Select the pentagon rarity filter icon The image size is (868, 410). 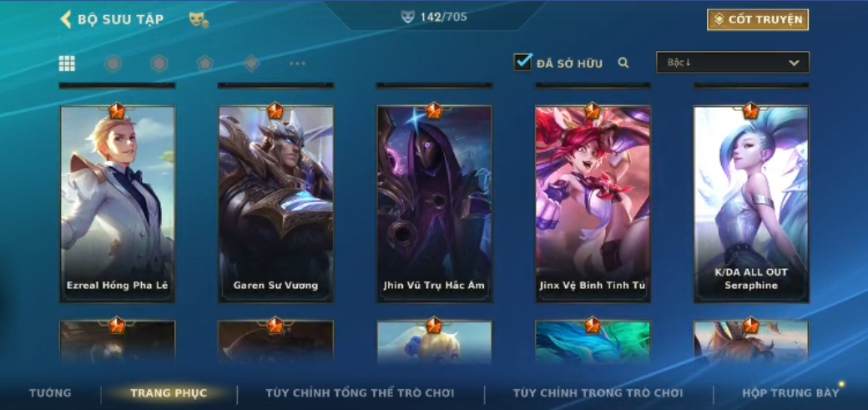(x=205, y=63)
